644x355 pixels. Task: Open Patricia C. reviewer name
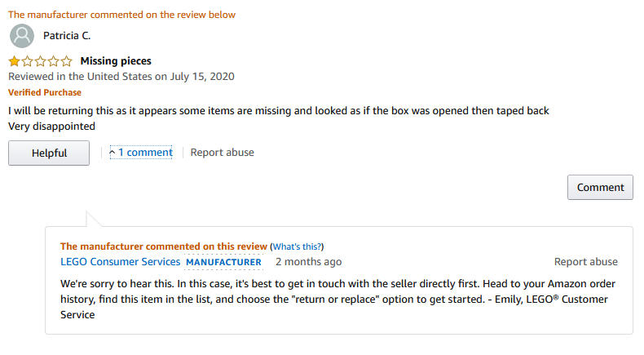click(x=67, y=36)
